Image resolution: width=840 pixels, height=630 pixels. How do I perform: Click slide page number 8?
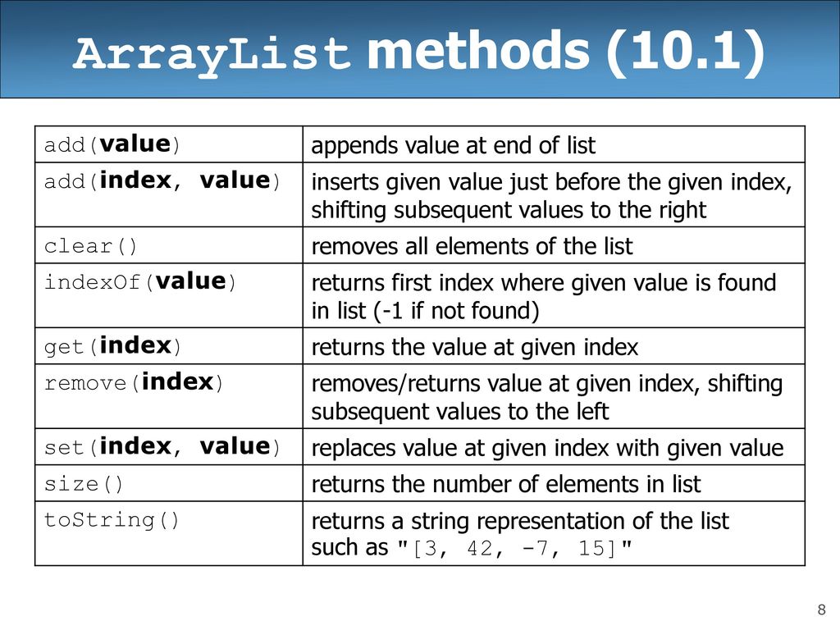click(x=821, y=609)
